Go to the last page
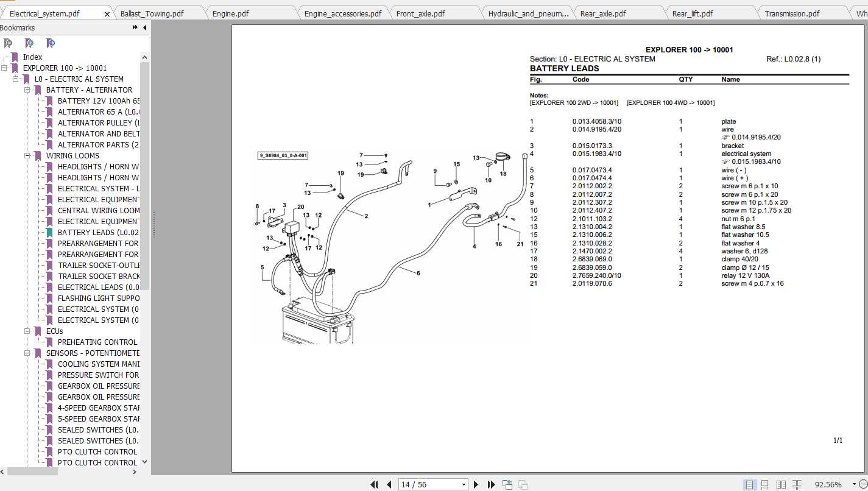 [x=492, y=485]
